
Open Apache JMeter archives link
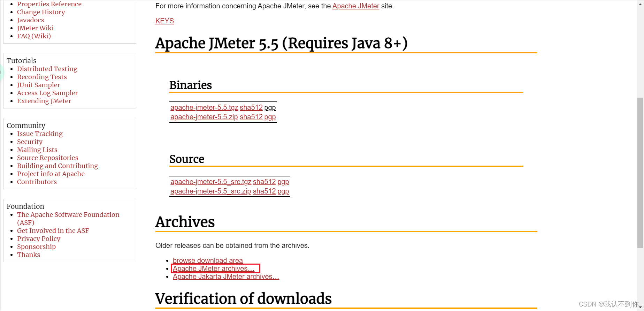coord(214,268)
